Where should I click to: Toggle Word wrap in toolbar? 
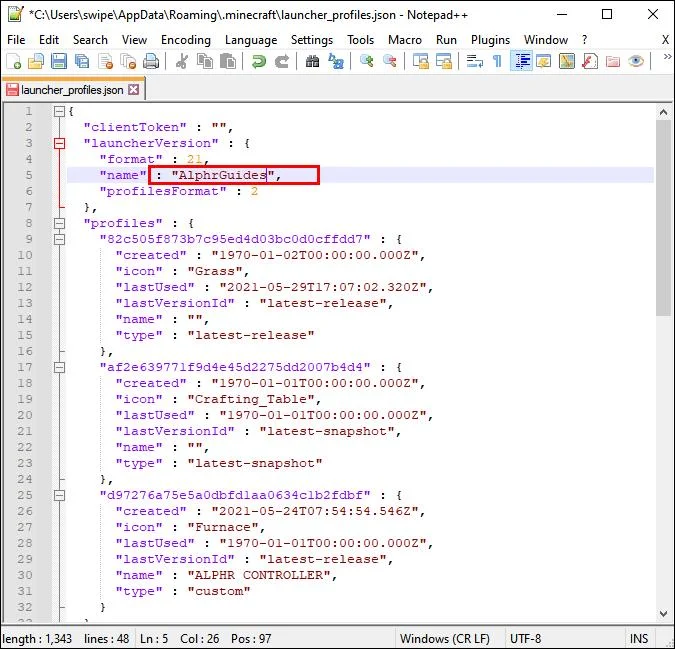(474, 61)
